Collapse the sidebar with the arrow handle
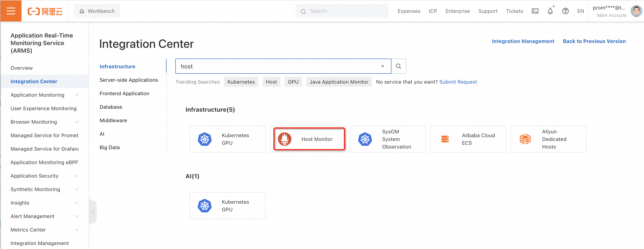 (93, 212)
